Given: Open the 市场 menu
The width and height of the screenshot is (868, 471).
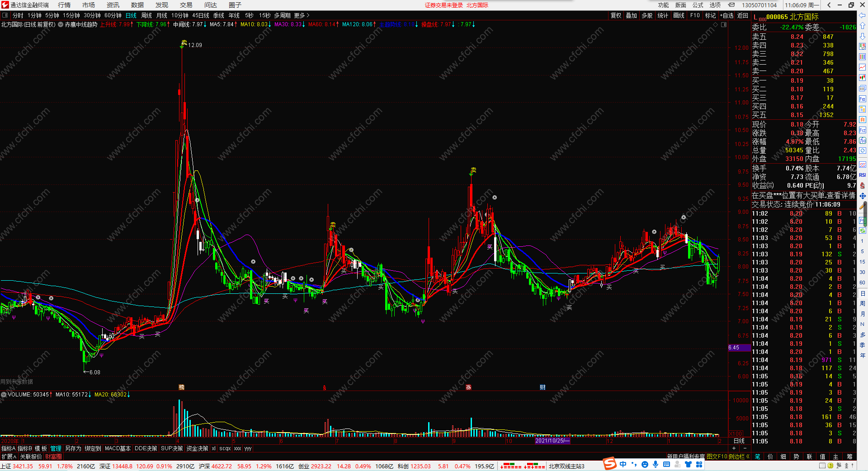Looking at the screenshot, I should 89,5.
